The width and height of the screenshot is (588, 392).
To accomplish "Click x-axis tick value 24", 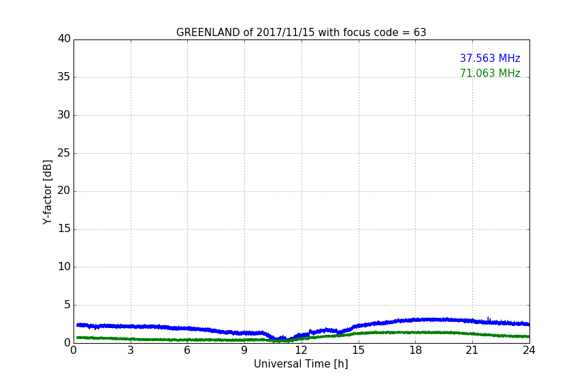I will point(529,350).
